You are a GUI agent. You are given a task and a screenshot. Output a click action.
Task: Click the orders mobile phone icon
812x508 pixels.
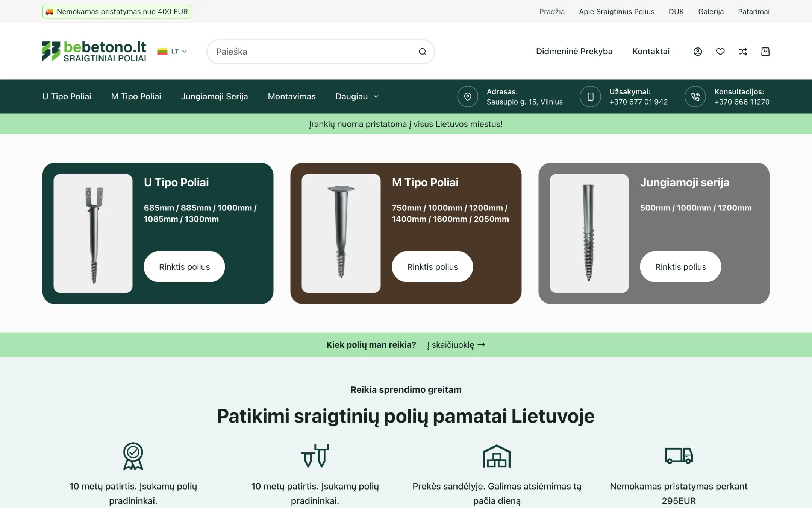(x=591, y=97)
